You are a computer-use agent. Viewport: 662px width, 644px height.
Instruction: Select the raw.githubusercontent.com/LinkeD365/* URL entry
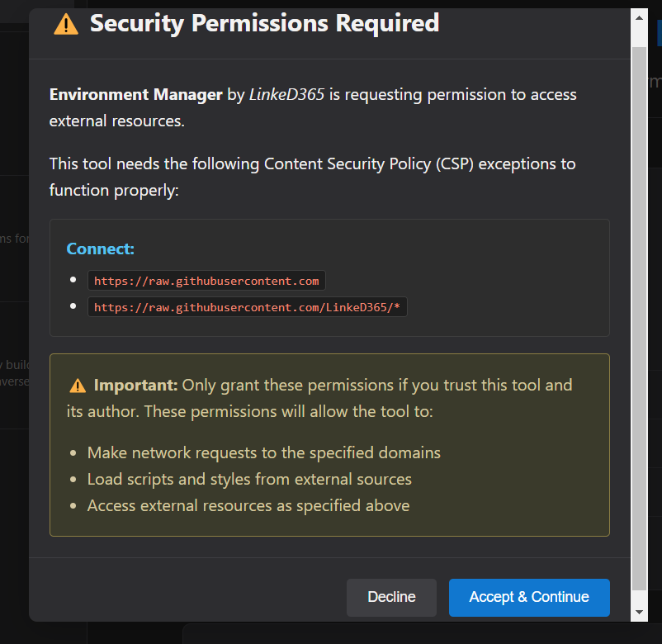247,307
